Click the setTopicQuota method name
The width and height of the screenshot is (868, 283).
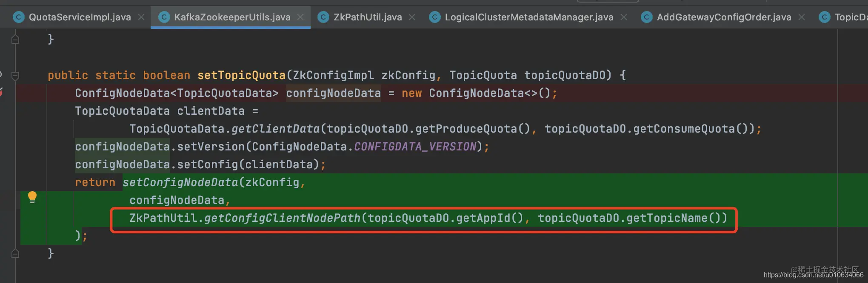[241, 75]
